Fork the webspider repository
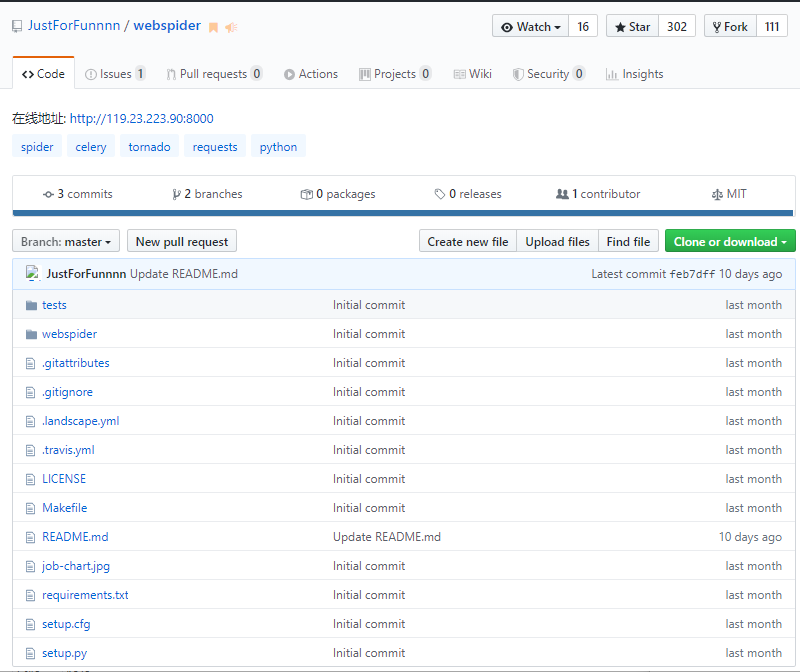Screen dimensions: 800x672 [731, 27]
